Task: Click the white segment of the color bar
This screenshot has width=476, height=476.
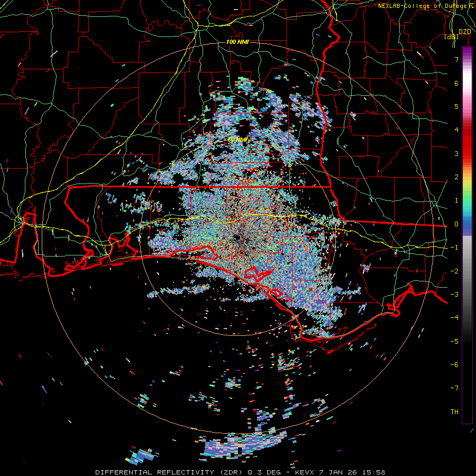Action: (x=467, y=79)
